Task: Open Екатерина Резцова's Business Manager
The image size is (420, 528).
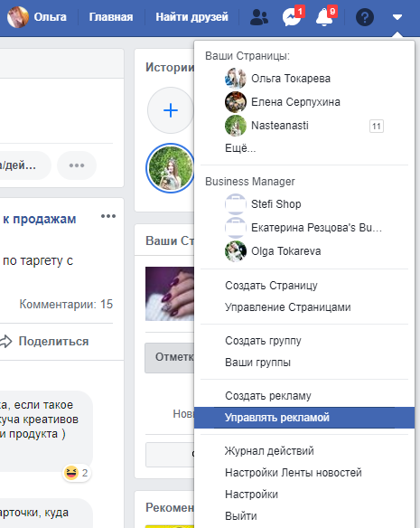Action: [x=316, y=228]
